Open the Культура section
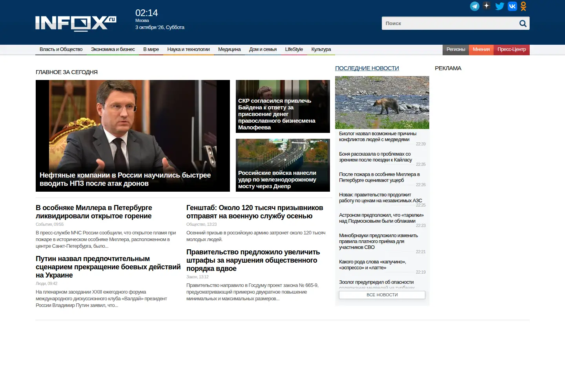This screenshot has height=392, width=565. click(321, 49)
